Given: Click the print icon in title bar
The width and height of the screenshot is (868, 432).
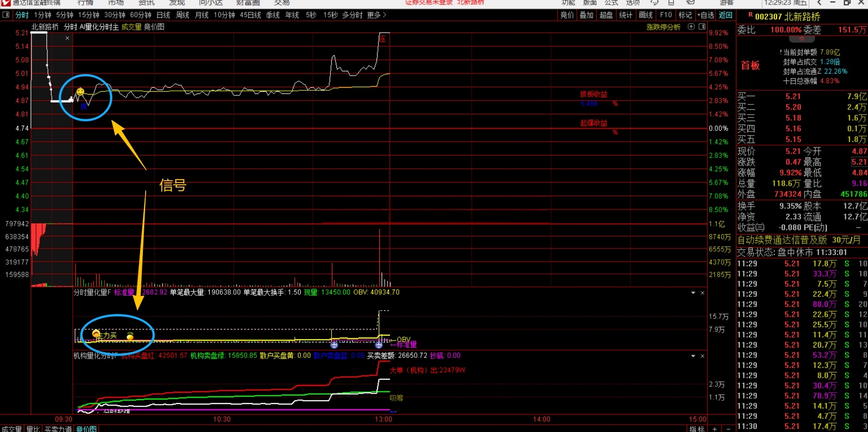Looking at the screenshot, I should (x=671, y=3).
